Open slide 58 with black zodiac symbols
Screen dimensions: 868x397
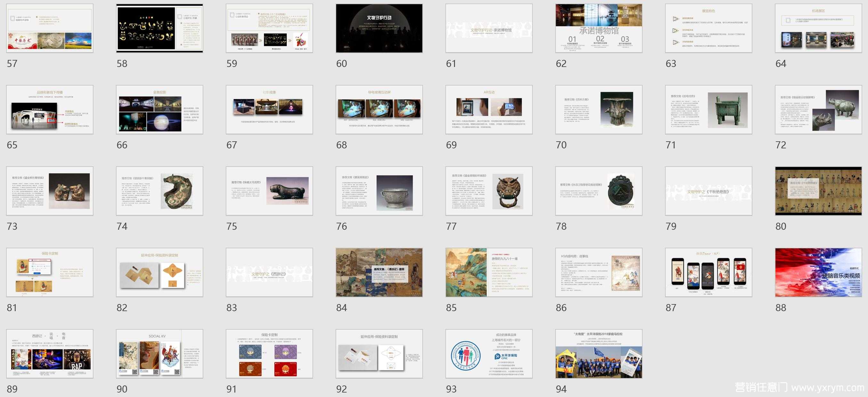[160, 28]
